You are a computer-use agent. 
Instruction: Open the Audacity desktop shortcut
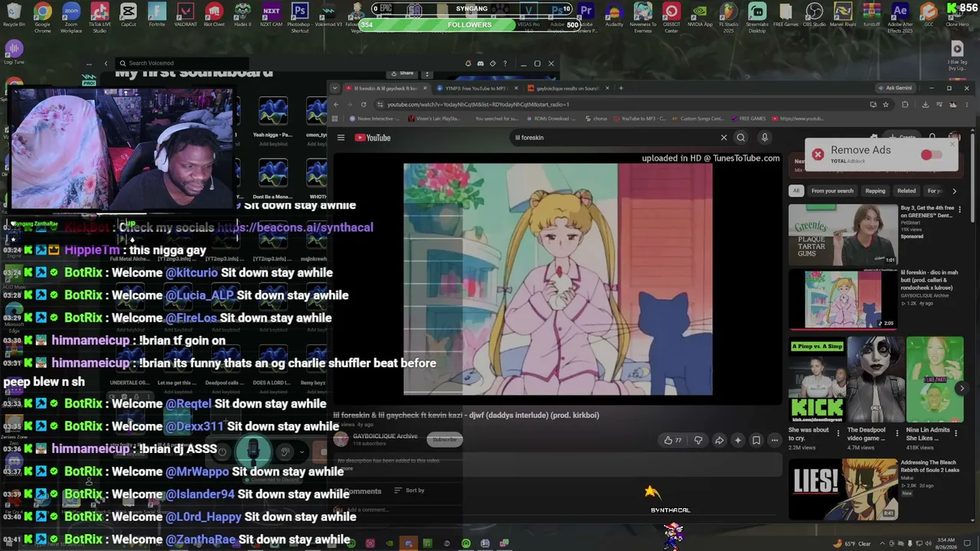point(614,15)
